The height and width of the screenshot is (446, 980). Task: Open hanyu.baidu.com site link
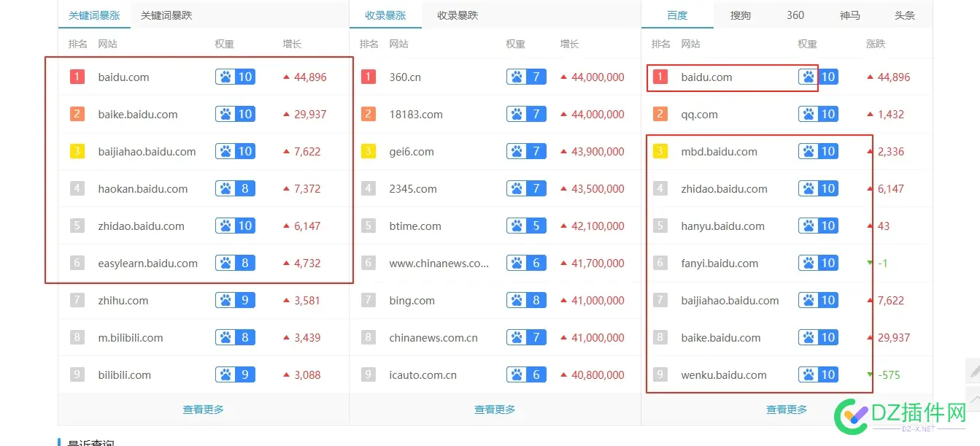[x=723, y=226]
